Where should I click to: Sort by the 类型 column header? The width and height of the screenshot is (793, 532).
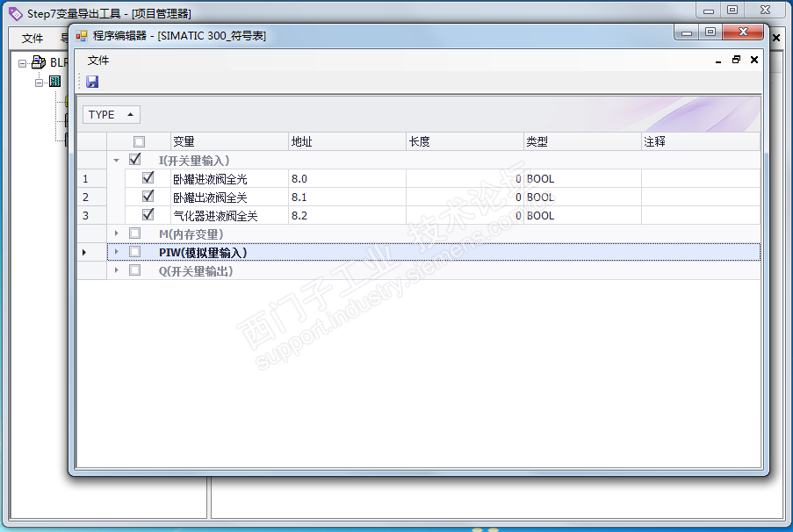[582, 141]
